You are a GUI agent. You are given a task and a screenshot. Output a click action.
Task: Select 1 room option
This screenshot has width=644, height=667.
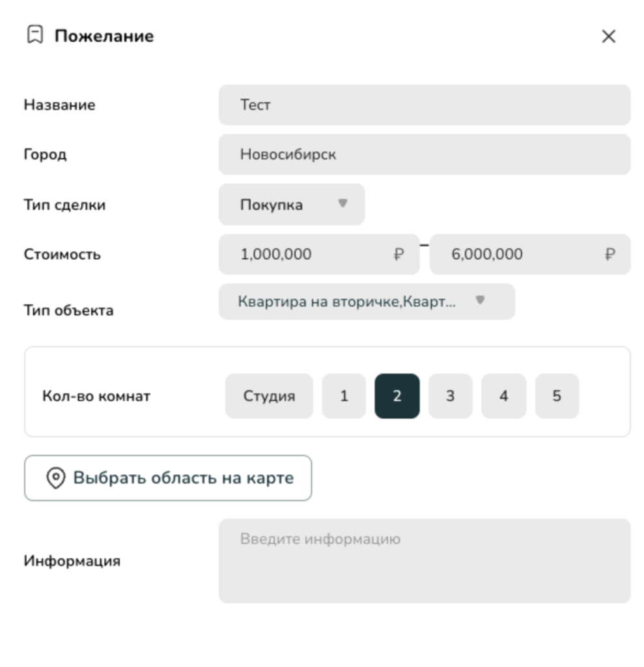[x=344, y=396]
